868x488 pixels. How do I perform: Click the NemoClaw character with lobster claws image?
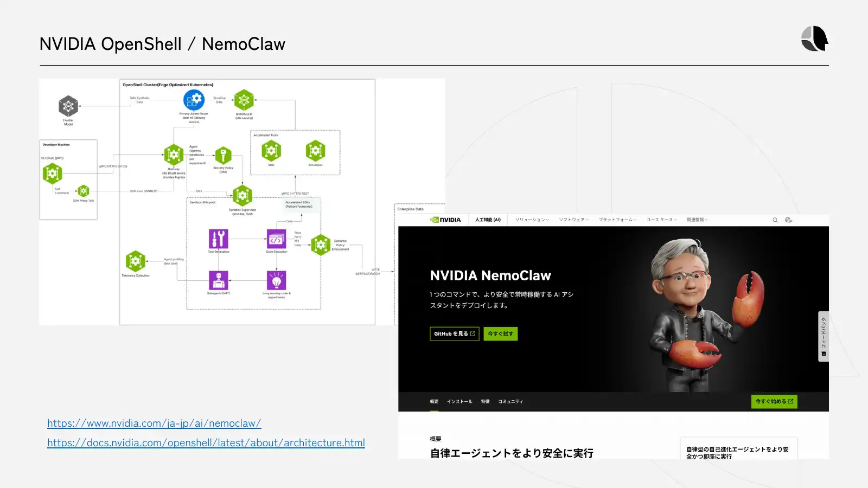708,314
